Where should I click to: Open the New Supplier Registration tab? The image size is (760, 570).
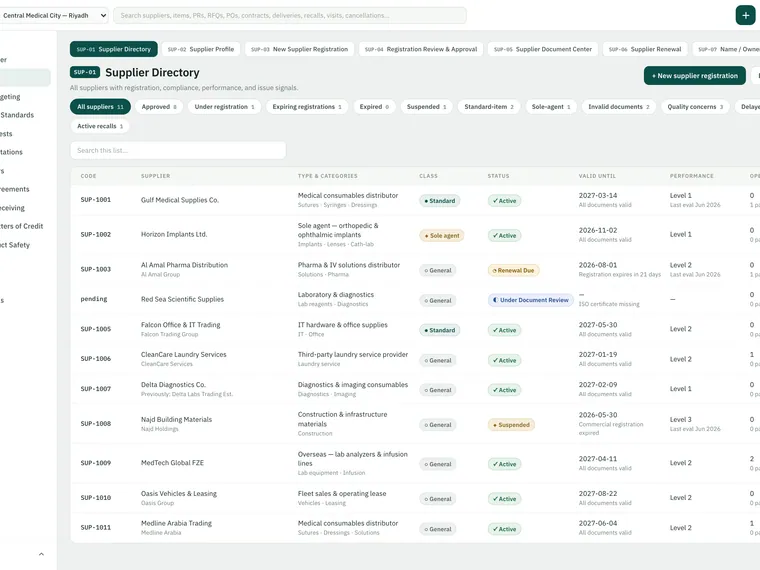click(x=300, y=49)
